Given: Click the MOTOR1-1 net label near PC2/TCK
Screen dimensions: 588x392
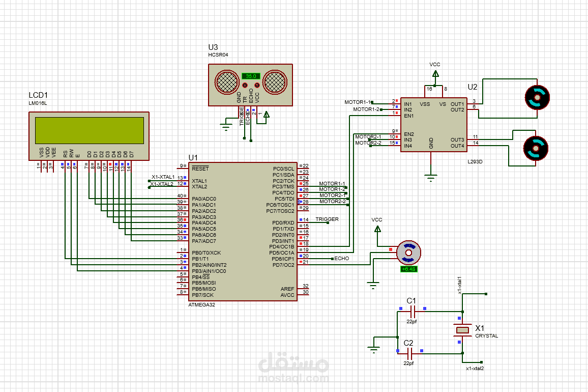Looking at the screenshot, I should [331, 183].
